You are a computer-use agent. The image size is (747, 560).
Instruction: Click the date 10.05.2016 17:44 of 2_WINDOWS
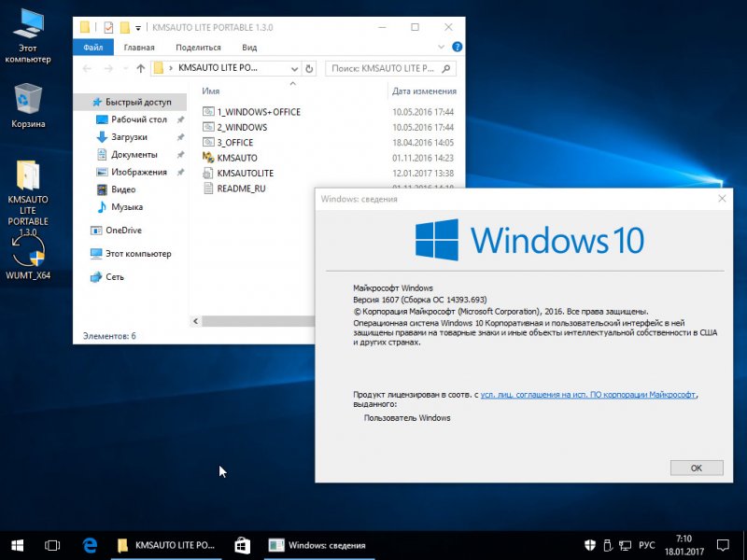(423, 127)
